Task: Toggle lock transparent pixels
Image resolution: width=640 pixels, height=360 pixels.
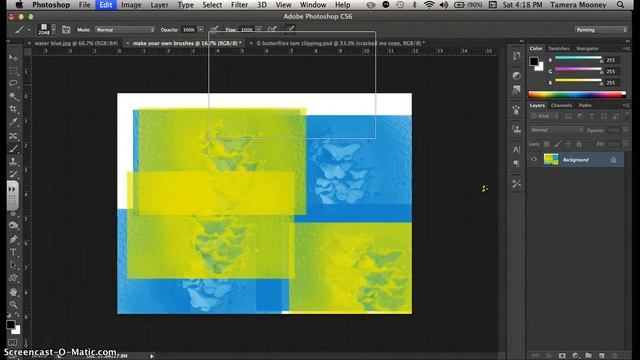Action: [547, 144]
